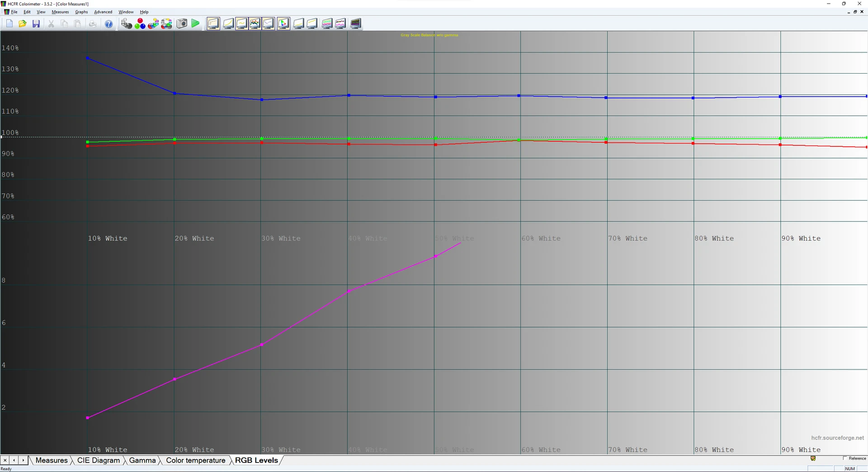The height and width of the screenshot is (472, 868).
Task: Switch to the CIE Diagram tab
Action: (x=99, y=460)
